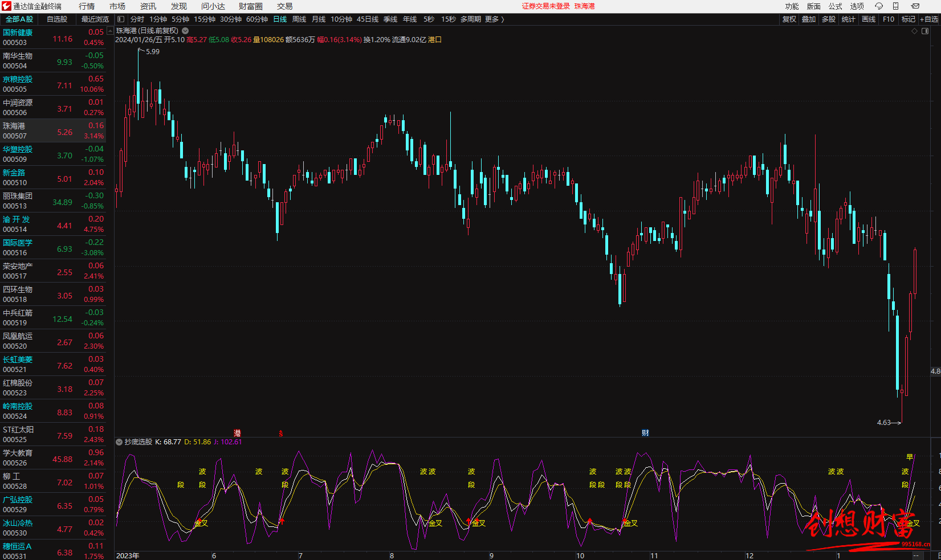Open the 多周期 view
Screen dimensions: 941x560
click(x=471, y=19)
